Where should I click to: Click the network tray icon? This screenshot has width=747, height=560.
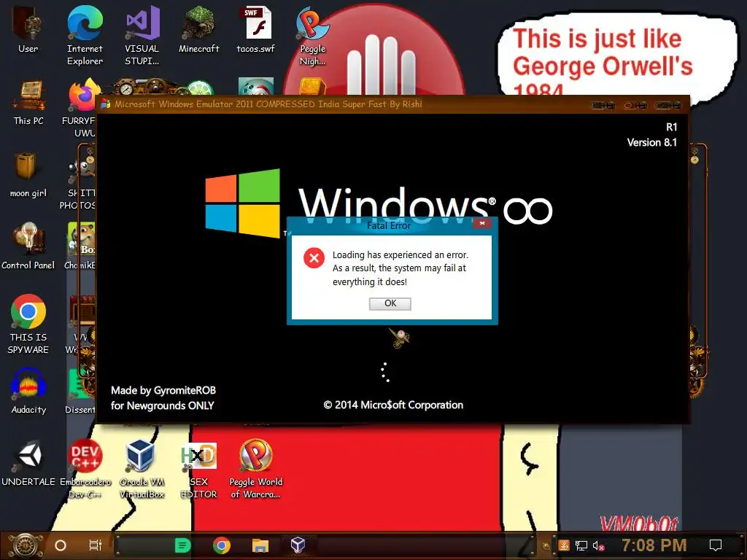pos(581,545)
